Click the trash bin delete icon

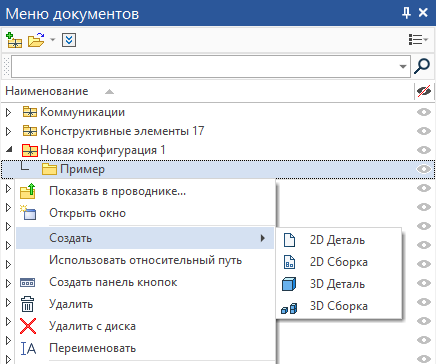pos(27,304)
